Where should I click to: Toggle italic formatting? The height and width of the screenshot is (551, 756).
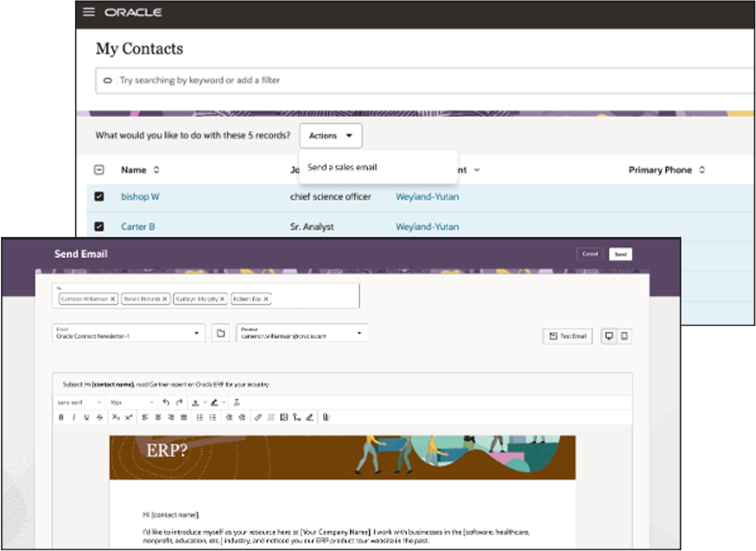[x=74, y=417]
